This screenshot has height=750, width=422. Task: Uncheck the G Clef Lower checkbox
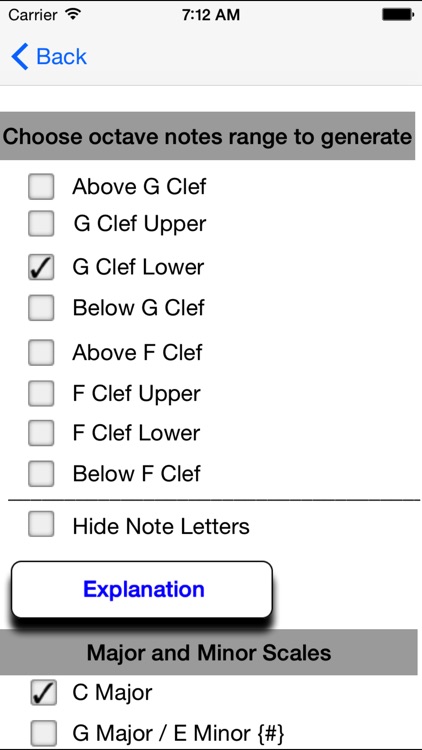point(41,267)
